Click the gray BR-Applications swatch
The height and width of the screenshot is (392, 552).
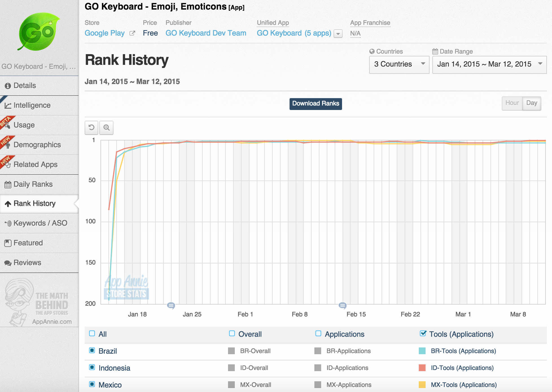click(318, 351)
